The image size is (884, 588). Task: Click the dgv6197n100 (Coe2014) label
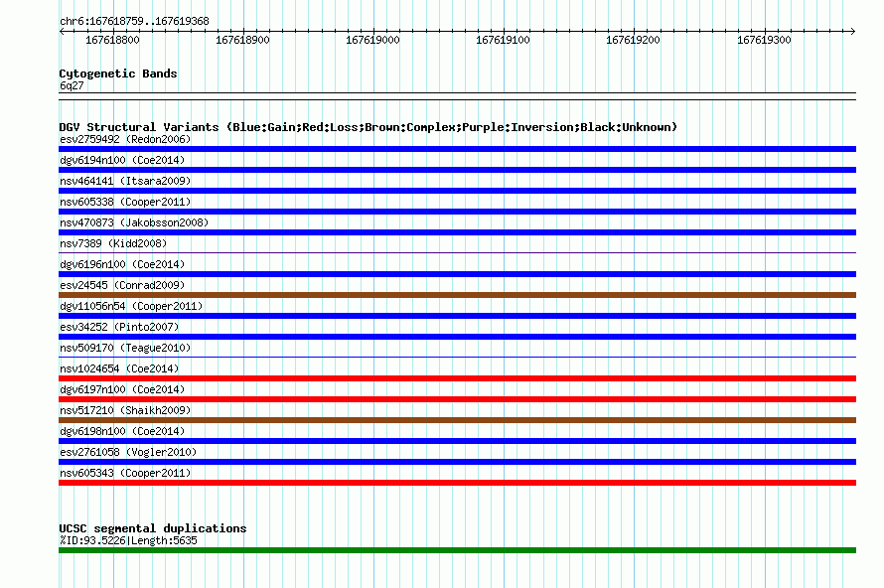(122, 389)
